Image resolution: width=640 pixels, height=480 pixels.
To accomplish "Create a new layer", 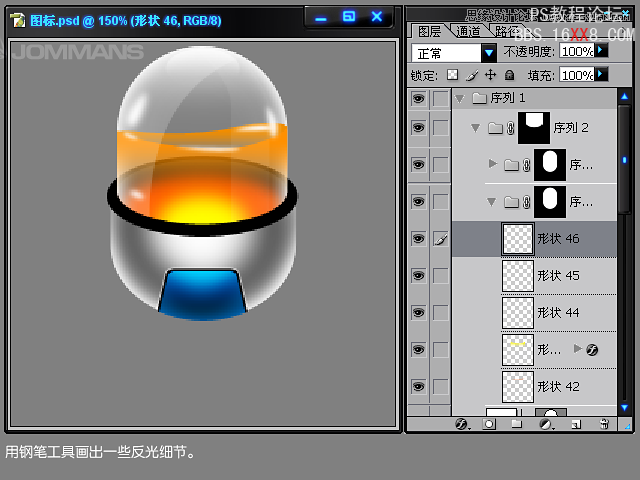I will pos(575,424).
